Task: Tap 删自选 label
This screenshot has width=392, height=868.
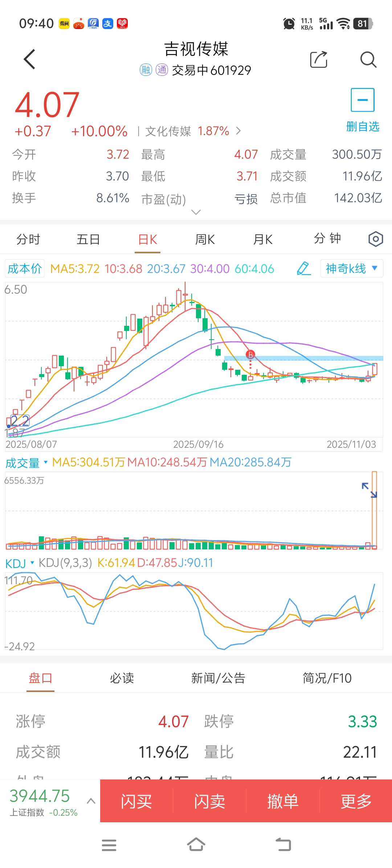Action: click(363, 127)
